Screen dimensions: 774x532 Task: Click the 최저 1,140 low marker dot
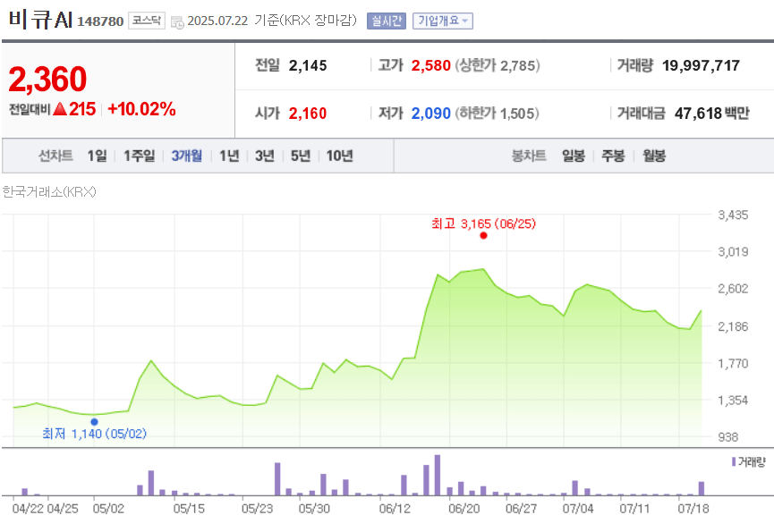[93, 420]
